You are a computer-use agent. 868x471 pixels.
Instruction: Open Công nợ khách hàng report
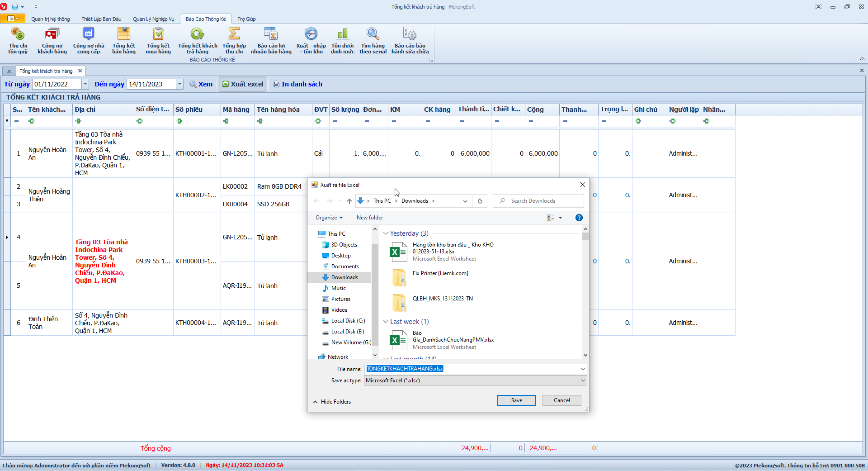52,40
